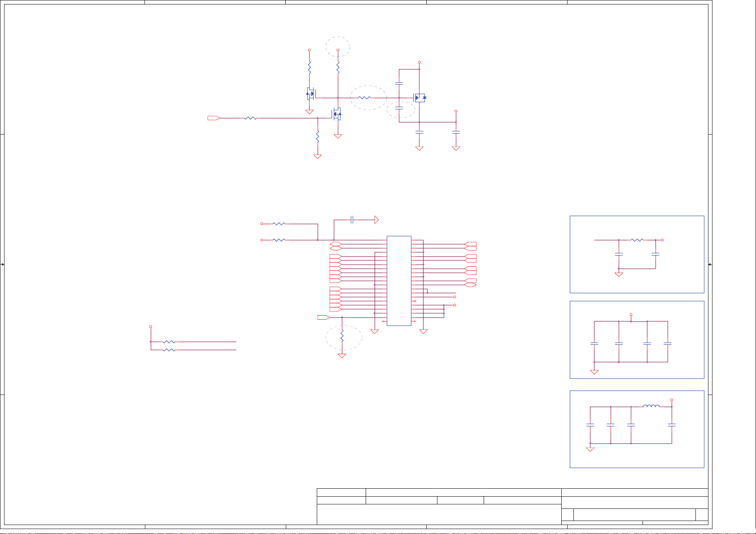Click the resistor inside dashed ellipse below IC
The width and height of the screenshot is (756, 534).
click(x=342, y=335)
